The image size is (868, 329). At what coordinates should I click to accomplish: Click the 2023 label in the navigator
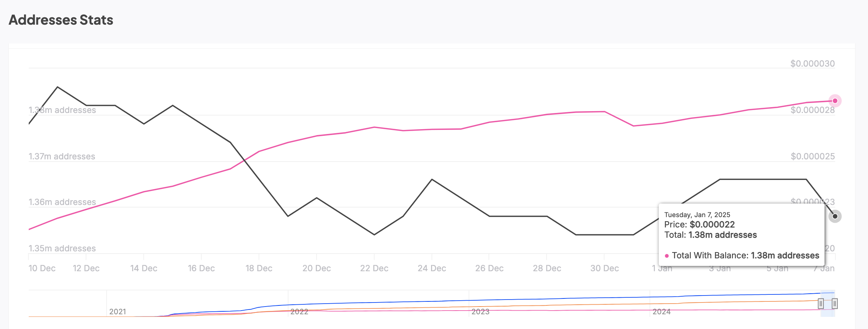[x=480, y=312]
